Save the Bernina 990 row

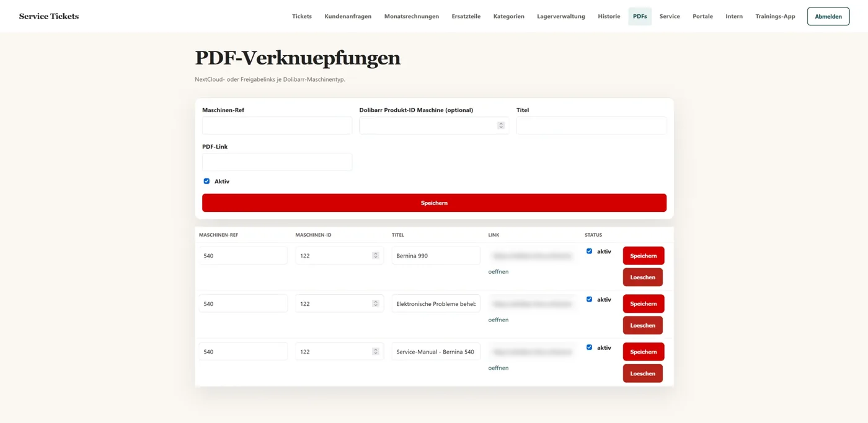coord(644,255)
